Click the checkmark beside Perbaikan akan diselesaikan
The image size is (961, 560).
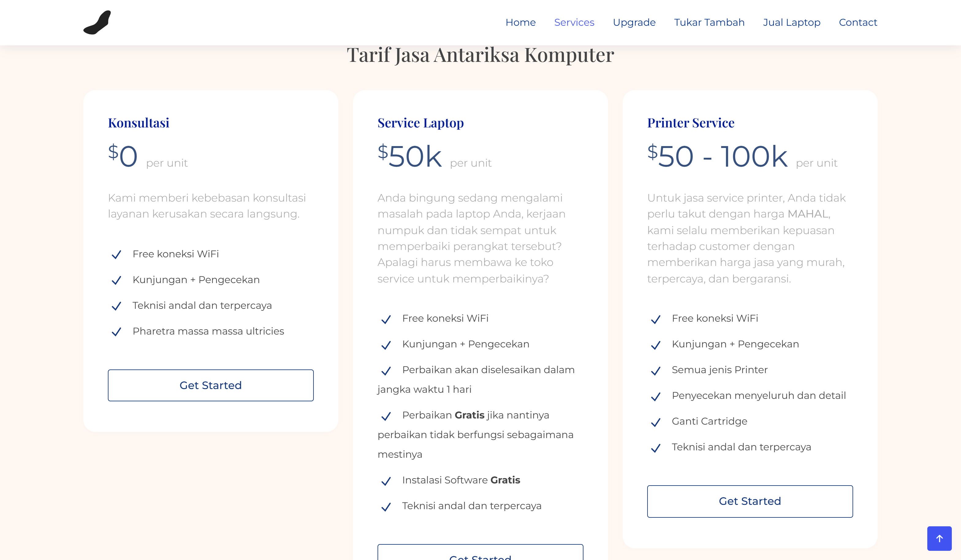click(386, 371)
